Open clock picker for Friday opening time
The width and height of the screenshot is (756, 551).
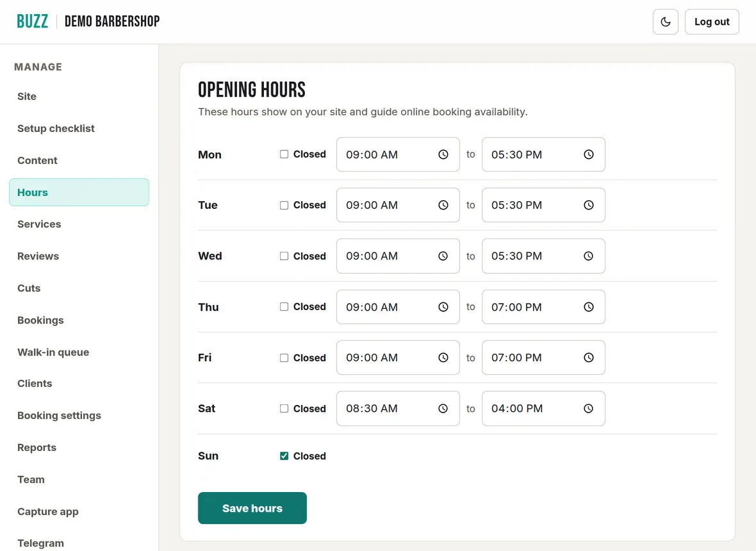[x=443, y=358]
